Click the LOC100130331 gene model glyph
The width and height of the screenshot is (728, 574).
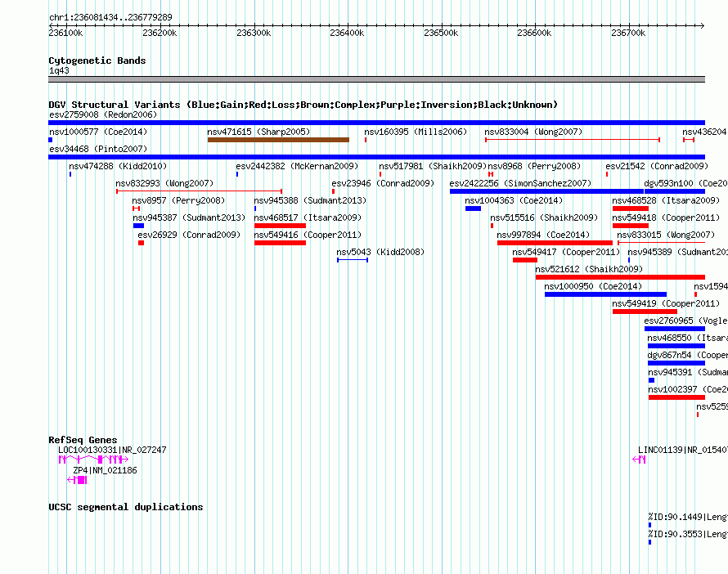click(x=93, y=460)
